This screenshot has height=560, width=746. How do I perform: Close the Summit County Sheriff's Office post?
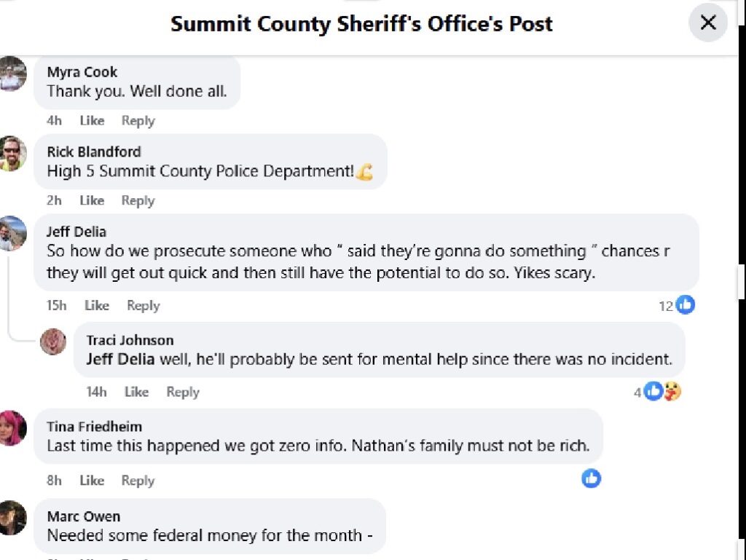(708, 23)
